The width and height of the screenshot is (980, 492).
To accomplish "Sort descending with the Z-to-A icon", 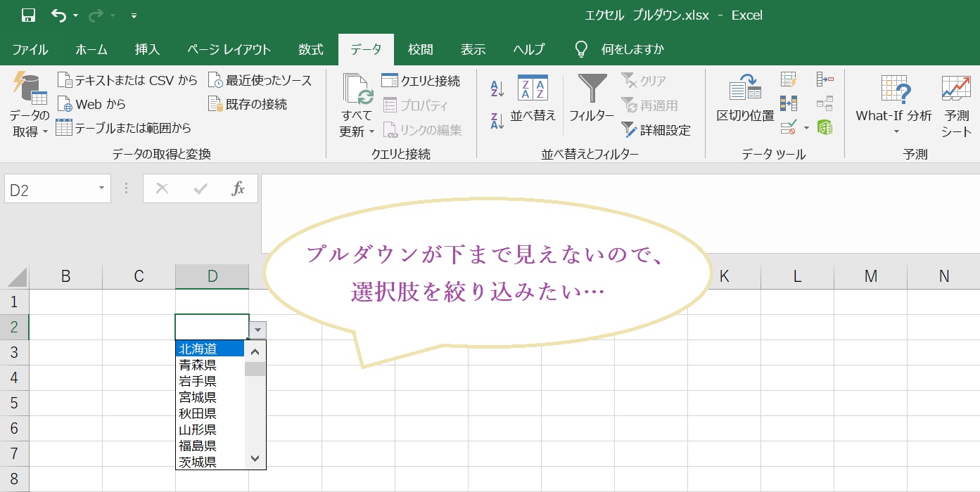I will (x=497, y=120).
